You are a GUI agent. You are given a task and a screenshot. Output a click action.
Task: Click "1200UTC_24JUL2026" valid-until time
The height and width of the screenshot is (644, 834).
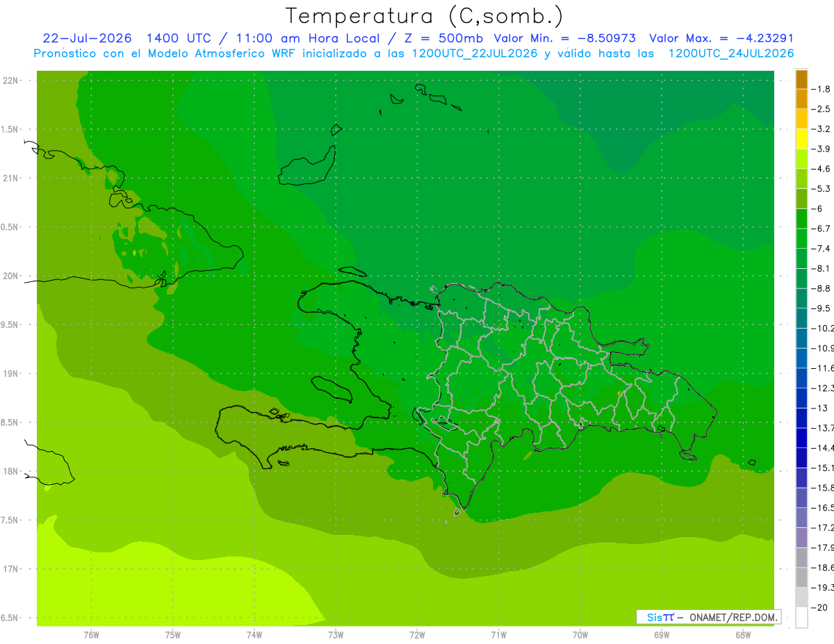click(x=731, y=53)
